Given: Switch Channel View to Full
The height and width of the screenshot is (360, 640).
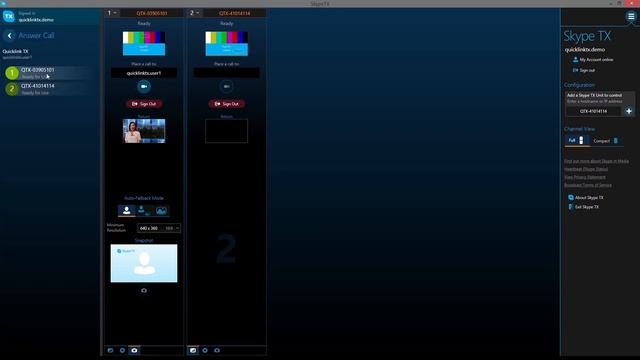Looking at the screenshot, I should tap(576, 140).
